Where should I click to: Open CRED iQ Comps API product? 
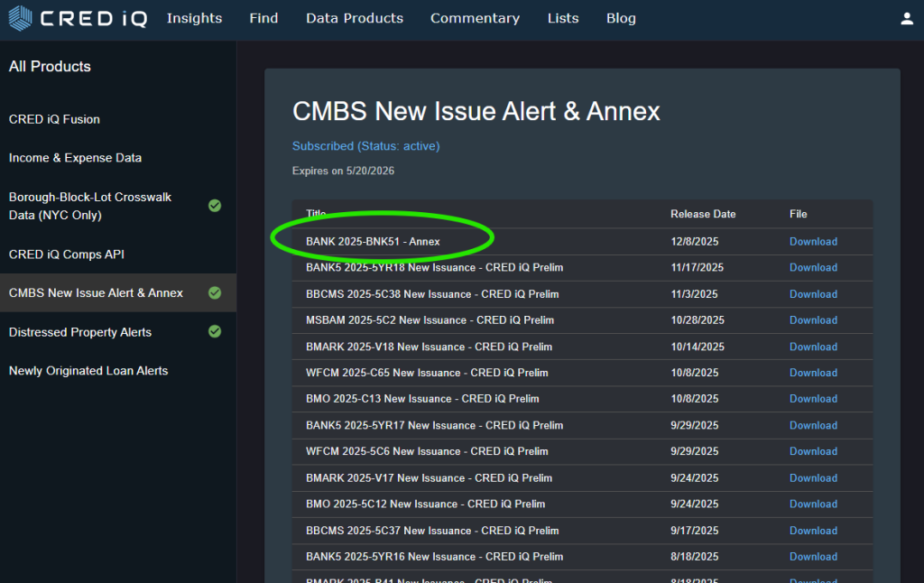pos(67,254)
